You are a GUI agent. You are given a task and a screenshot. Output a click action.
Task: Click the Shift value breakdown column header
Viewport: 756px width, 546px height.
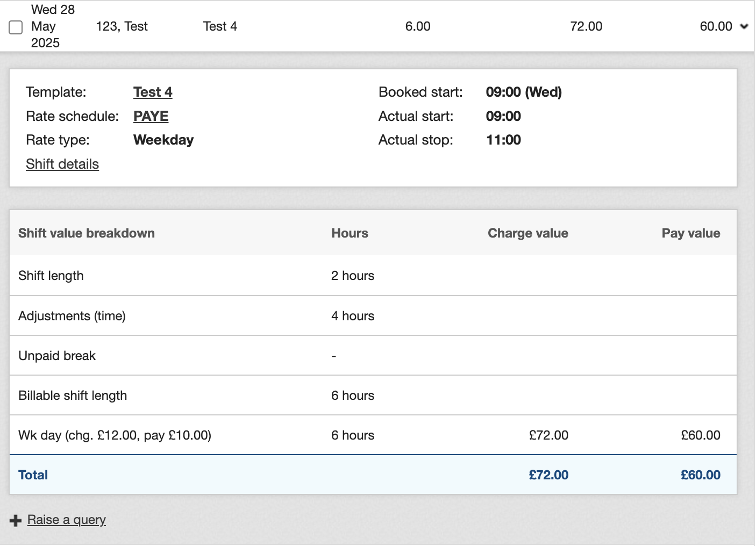(87, 233)
